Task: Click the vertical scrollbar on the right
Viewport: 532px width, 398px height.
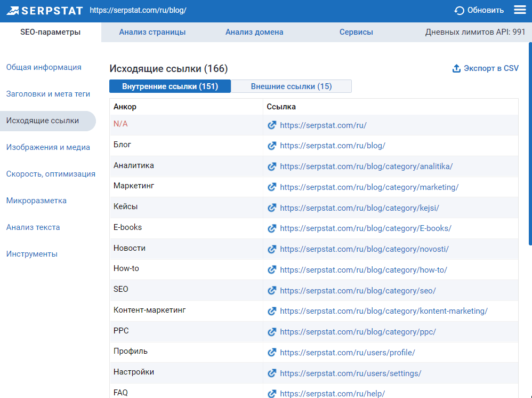Action: click(530, 144)
